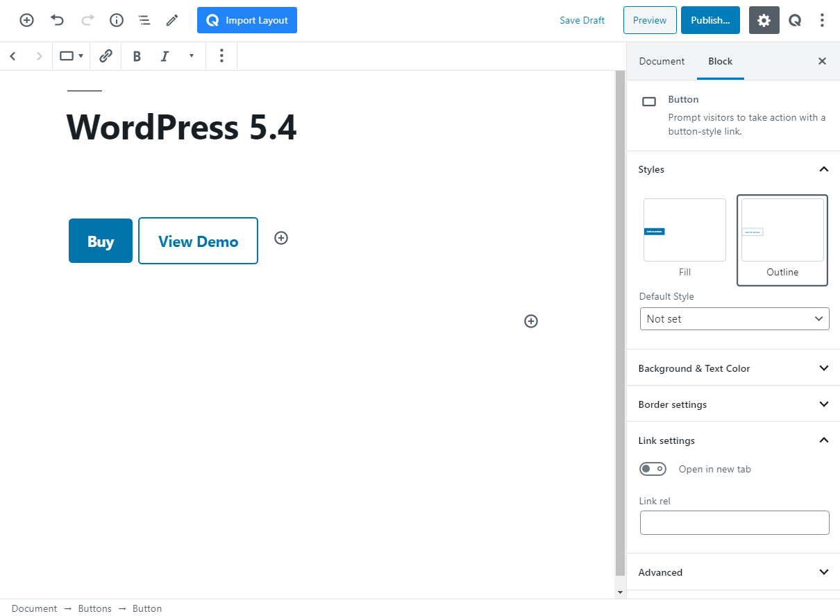This screenshot has width=840, height=616.
Task: Toggle italic formatting
Action: 165,56
